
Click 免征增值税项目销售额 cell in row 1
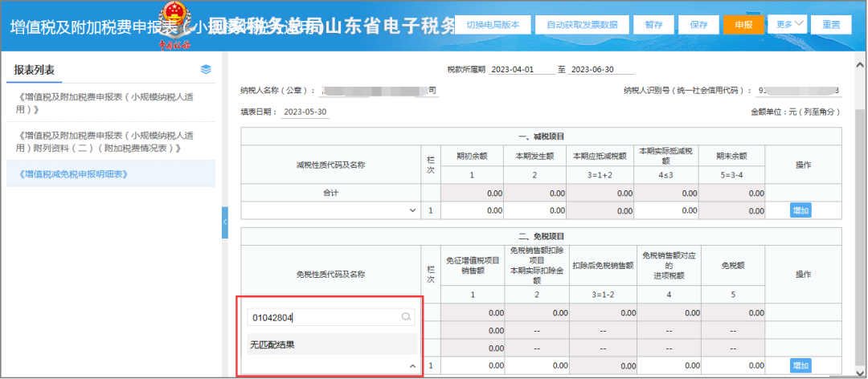coord(473,365)
